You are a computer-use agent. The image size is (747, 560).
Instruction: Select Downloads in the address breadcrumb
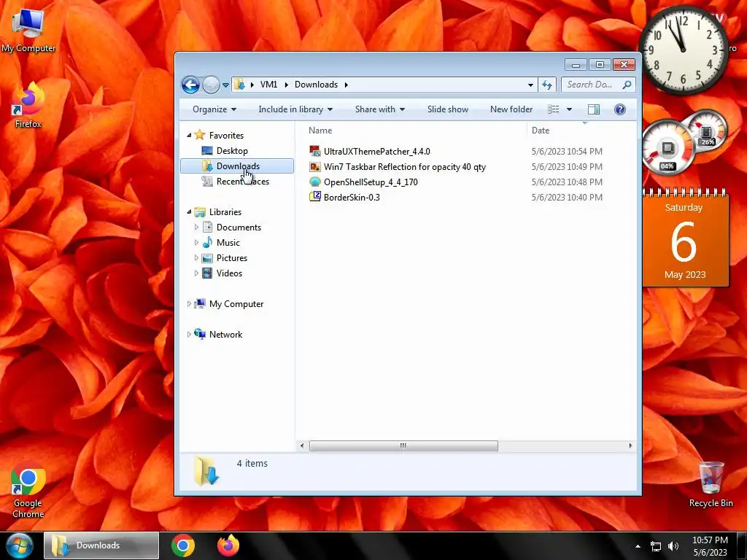pos(316,85)
